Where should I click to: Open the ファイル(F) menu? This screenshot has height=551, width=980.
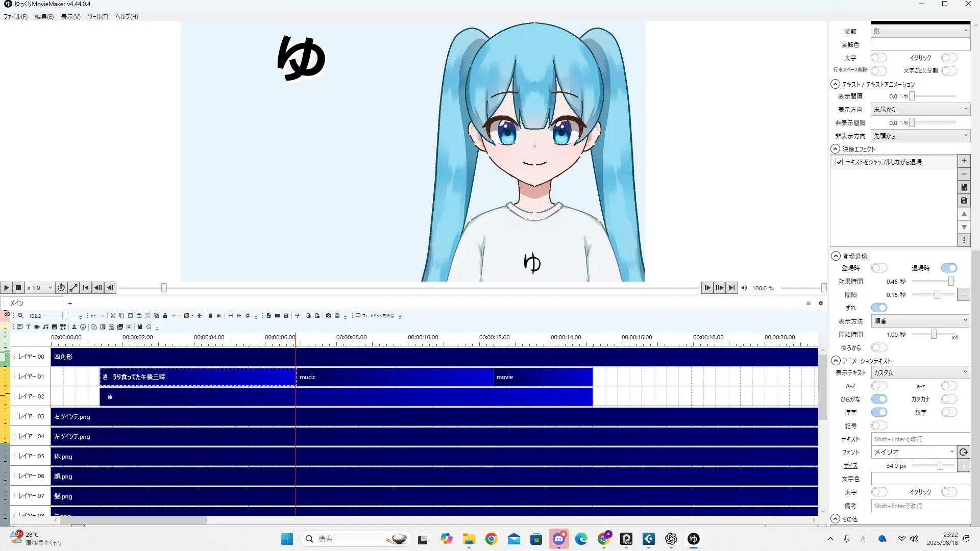(15, 17)
